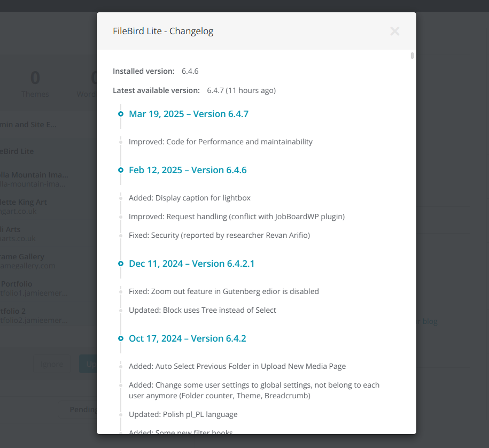Open the Dec 11, 2024 – Version 6.4.2.1 heading
This screenshot has height=448, width=489.
coord(191,264)
